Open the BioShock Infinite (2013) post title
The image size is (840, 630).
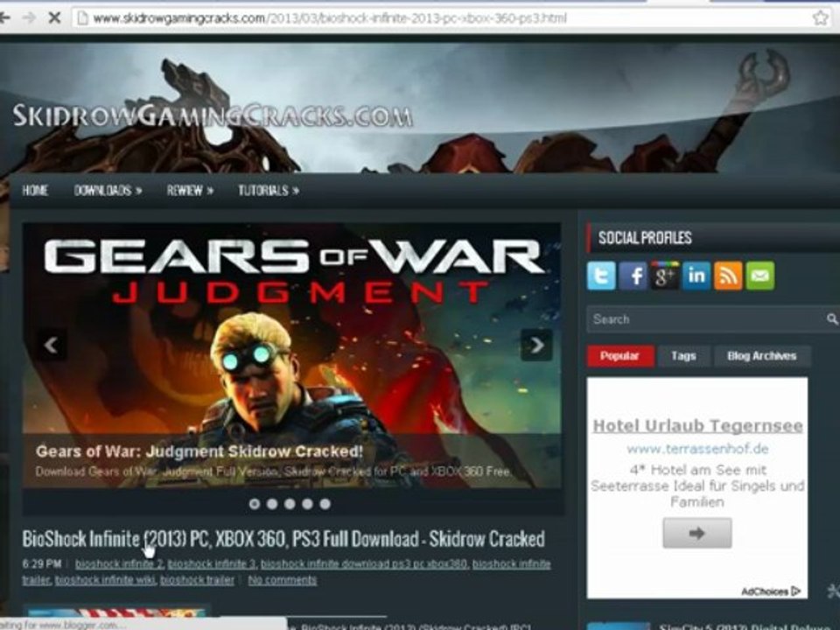(x=283, y=539)
